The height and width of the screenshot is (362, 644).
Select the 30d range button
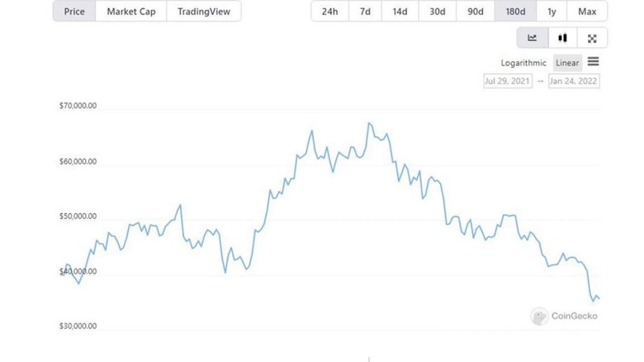[437, 12]
